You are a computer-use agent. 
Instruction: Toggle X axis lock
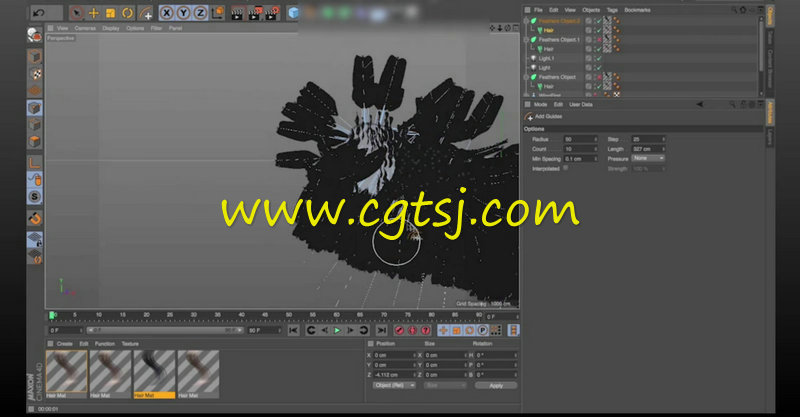click(x=166, y=13)
